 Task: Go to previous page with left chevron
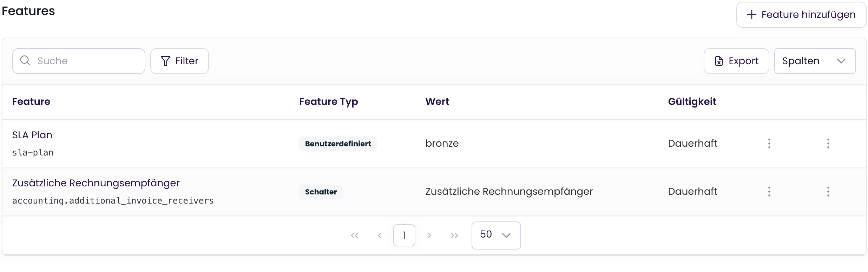point(380,235)
